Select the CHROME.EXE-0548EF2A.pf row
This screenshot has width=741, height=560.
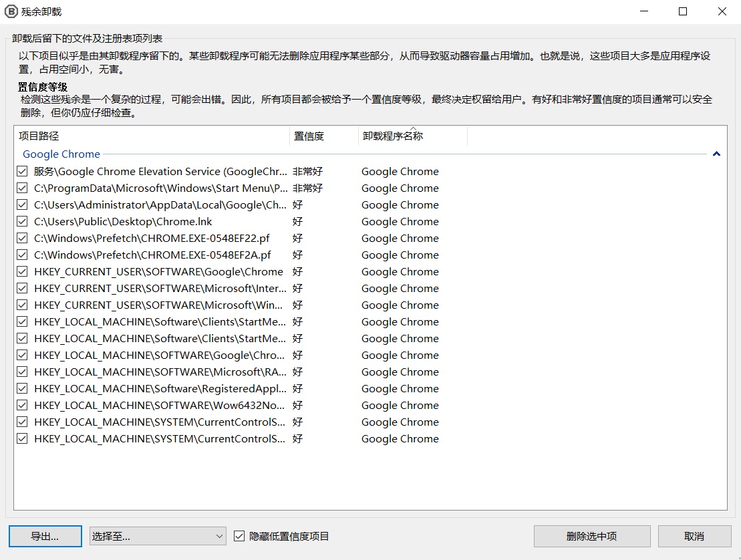coord(152,255)
